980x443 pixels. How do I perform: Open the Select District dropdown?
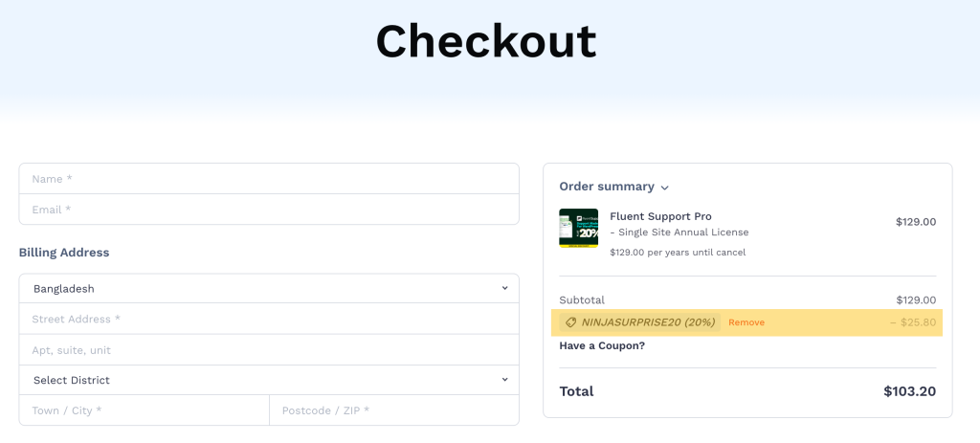point(269,380)
